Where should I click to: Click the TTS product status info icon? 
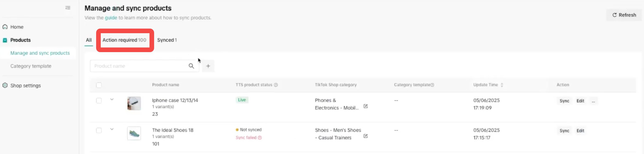point(276,85)
